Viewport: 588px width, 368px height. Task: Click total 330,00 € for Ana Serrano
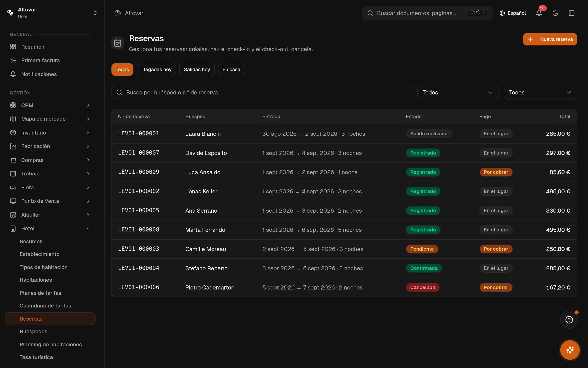click(x=558, y=211)
